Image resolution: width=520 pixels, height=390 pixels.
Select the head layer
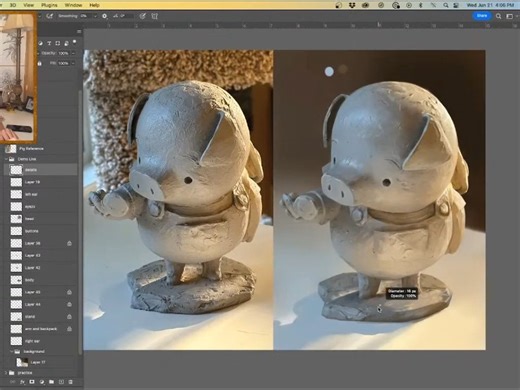tap(40, 219)
